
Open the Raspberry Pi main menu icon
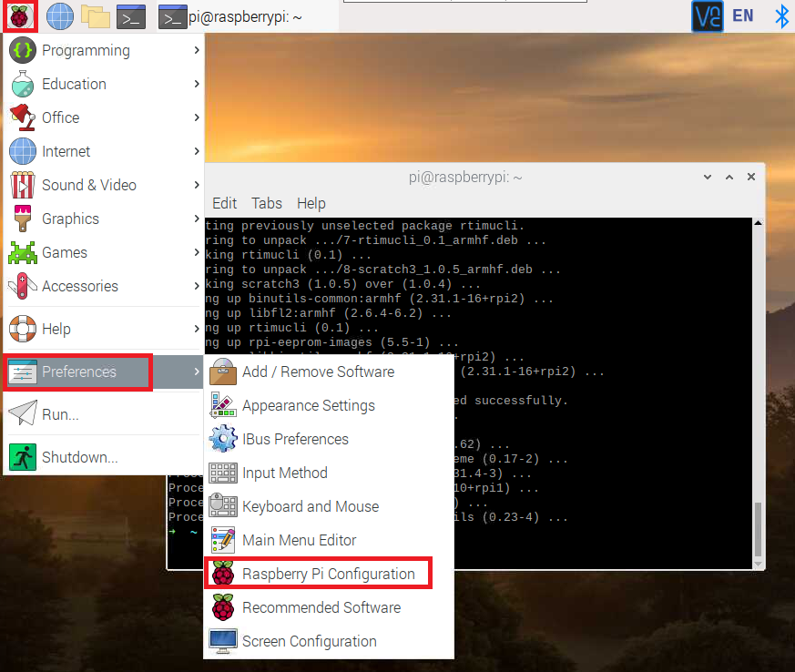tap(20, 16)
